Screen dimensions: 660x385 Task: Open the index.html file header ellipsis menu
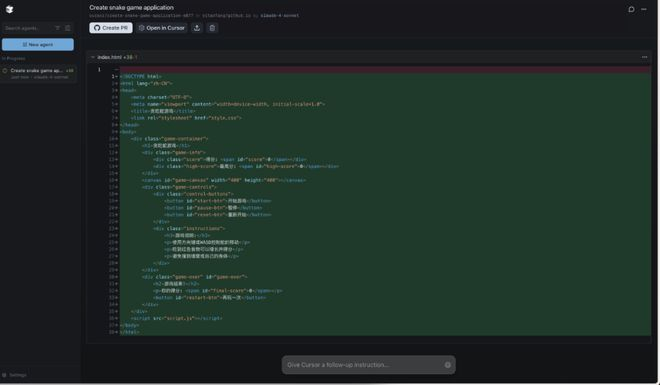(x=644, y=57)
